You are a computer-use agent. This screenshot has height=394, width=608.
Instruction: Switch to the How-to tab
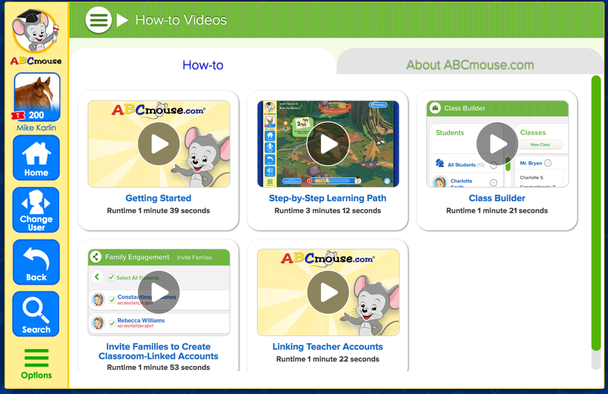tap(203, 65)
